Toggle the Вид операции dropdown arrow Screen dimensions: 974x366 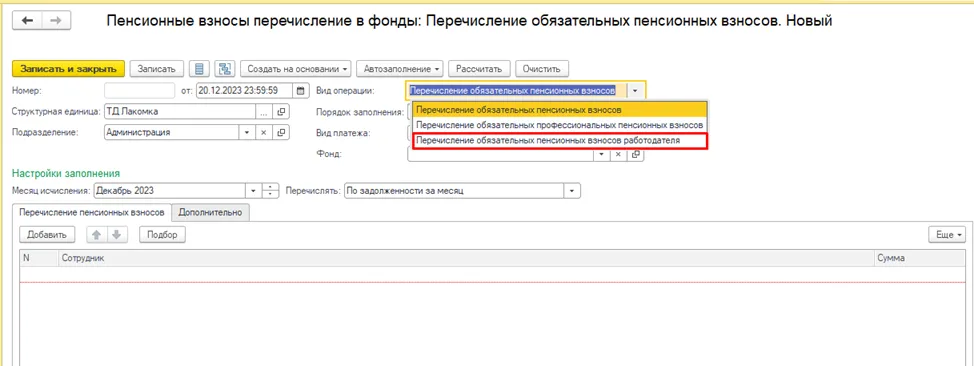(x=635, y=91)
